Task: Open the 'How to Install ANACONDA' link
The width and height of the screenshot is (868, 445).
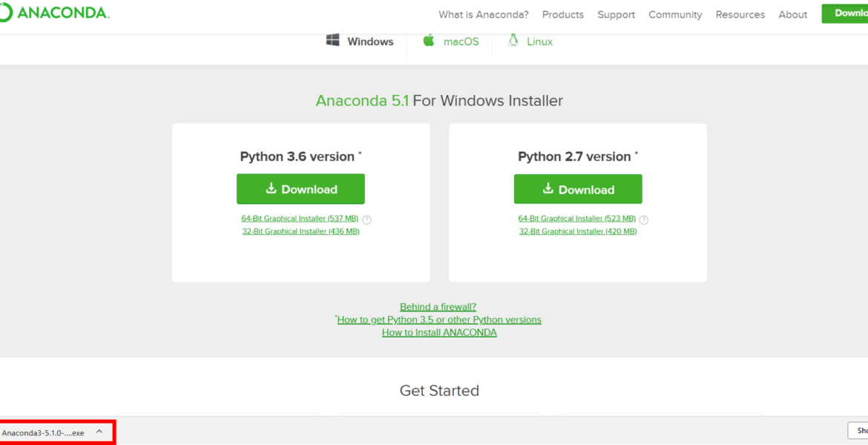Action: 439,333
